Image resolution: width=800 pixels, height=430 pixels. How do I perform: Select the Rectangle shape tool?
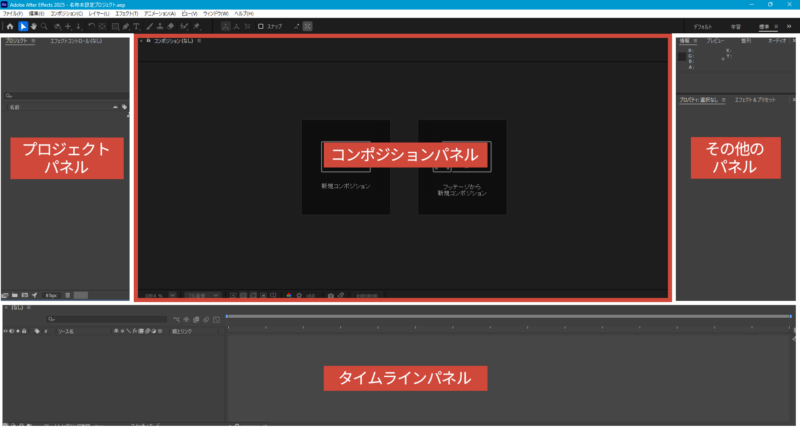[115, 26]
